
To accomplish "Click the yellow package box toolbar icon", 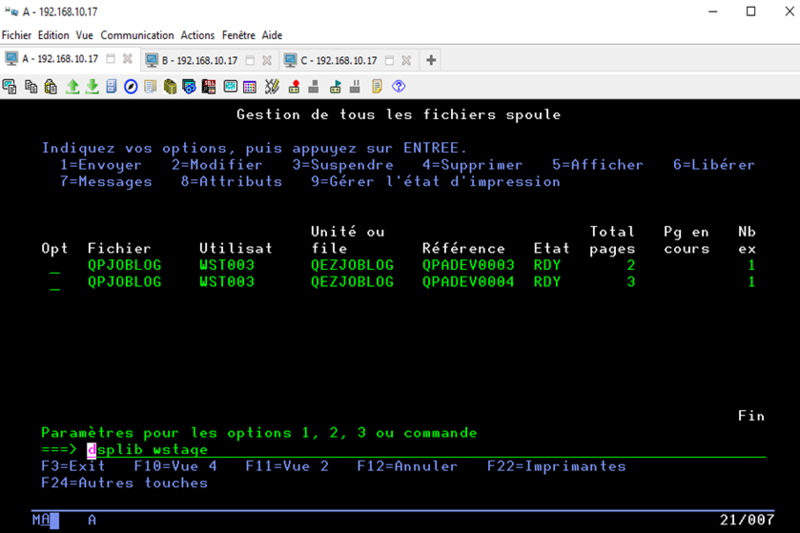I will (170, 86).
